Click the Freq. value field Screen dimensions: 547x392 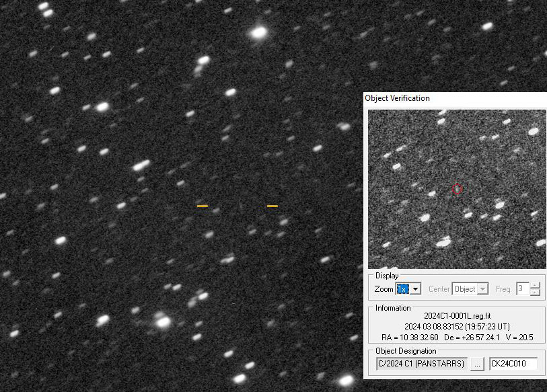pos(522,289)
